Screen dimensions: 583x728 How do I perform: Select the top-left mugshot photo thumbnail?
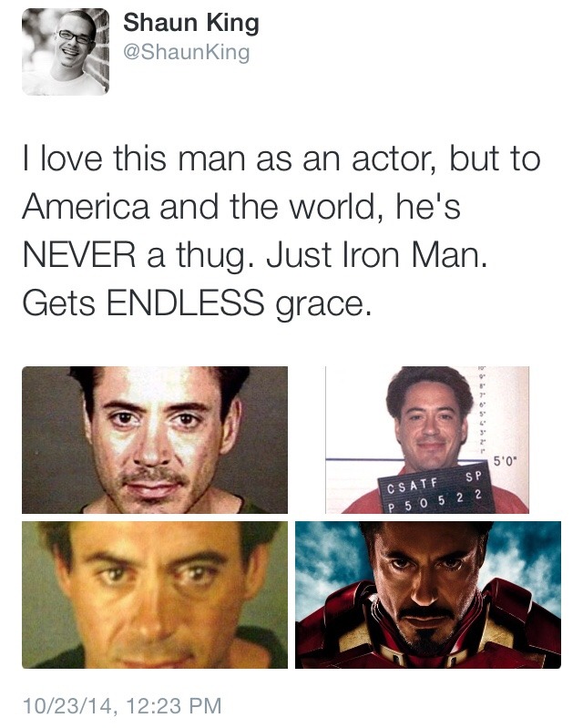click(155, 440)
